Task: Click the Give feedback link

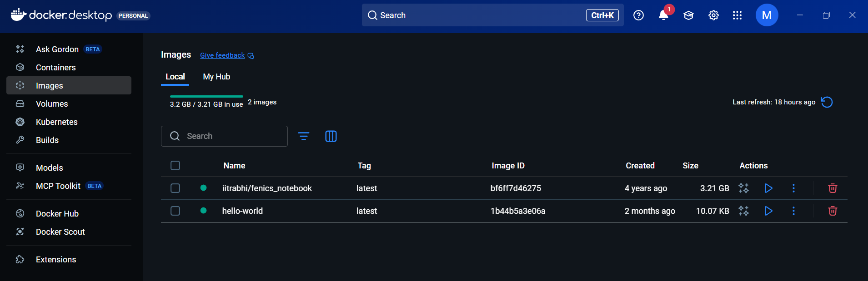Action: click(x=222, y=55)
